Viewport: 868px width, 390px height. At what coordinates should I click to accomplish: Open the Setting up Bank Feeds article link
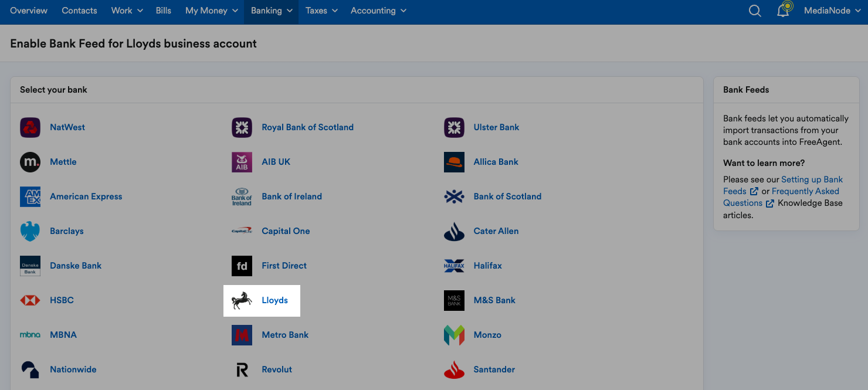click(x=783, y=185)
